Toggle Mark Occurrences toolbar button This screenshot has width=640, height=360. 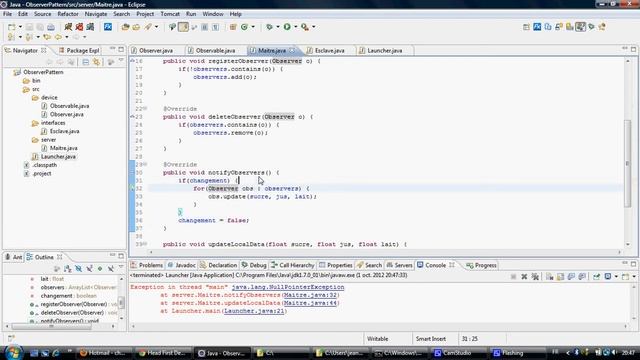[x=183, y=27]
